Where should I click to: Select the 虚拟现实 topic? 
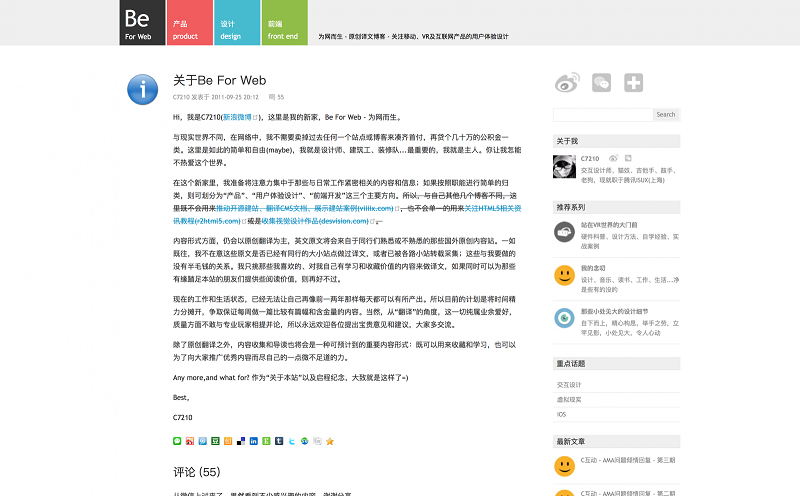[569, 400]
